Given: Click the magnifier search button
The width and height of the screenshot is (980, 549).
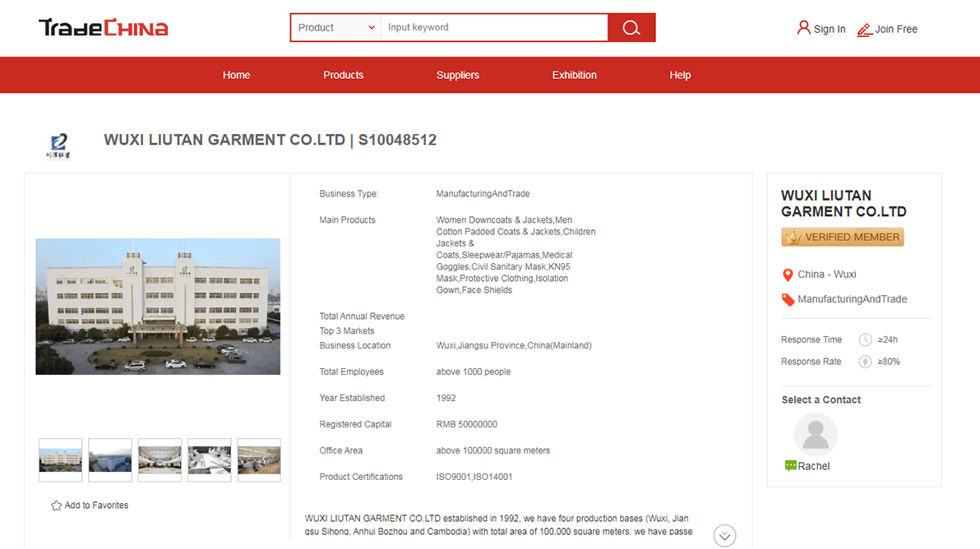Looking at the screenshot, I should click(631, 28).
